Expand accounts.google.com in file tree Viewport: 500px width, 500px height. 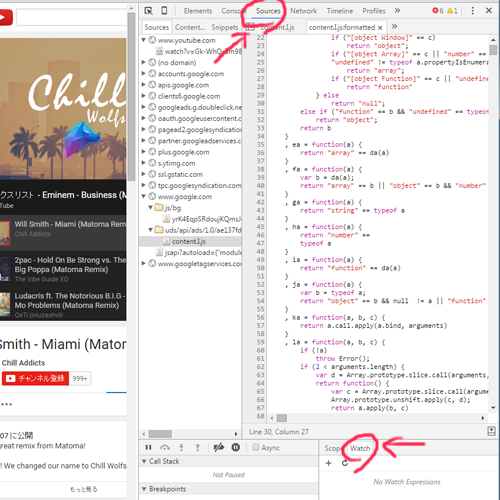144,73
